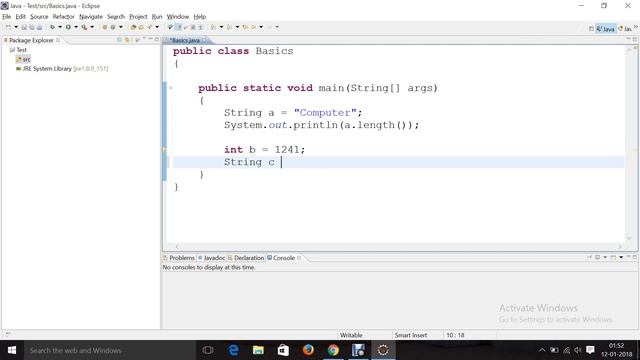
Task: Click the "Computer" string literal in code
Action: click(x=325, y=113)
